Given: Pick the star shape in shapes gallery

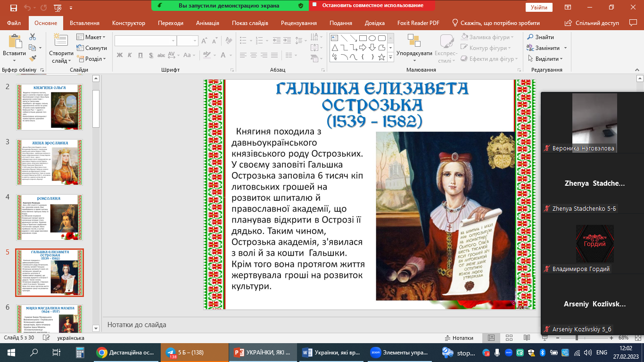Looking at the screenshot, I should [x=382, y=57].
